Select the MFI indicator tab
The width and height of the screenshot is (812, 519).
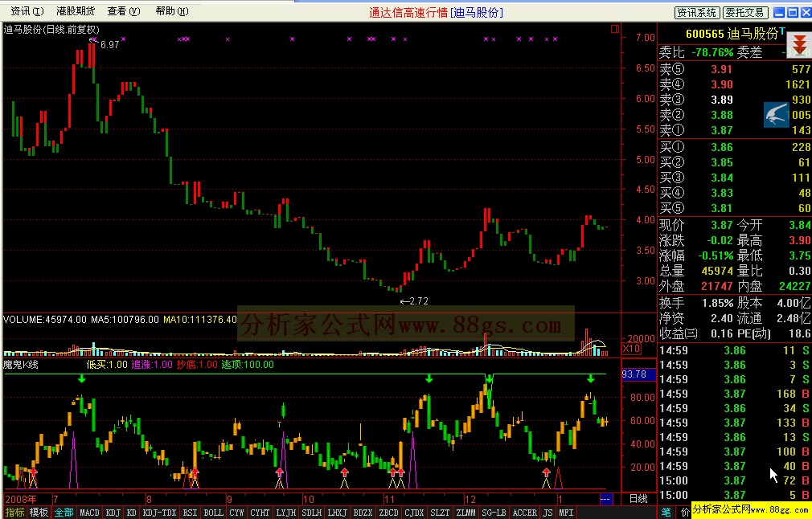pyautogui.click(x=565, y=513)
